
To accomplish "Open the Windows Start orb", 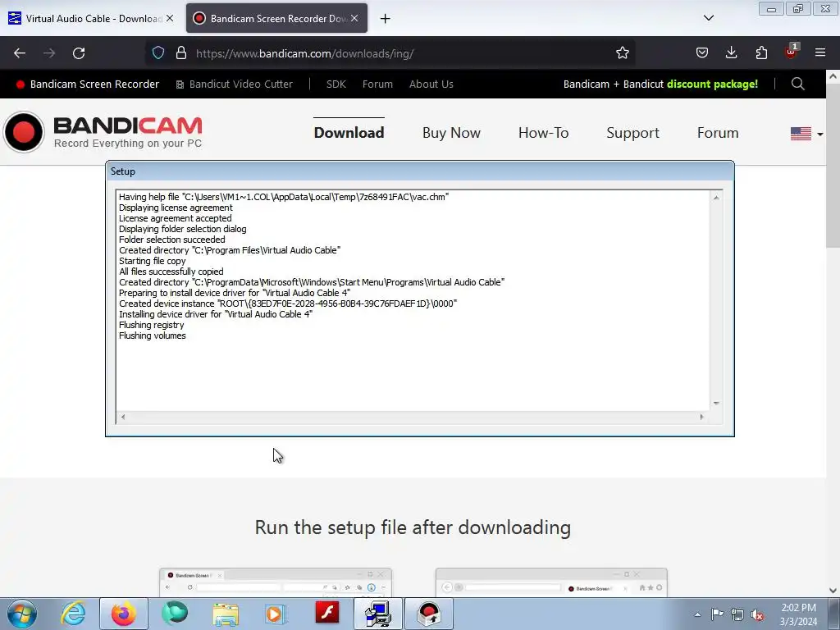I will 22,614.
